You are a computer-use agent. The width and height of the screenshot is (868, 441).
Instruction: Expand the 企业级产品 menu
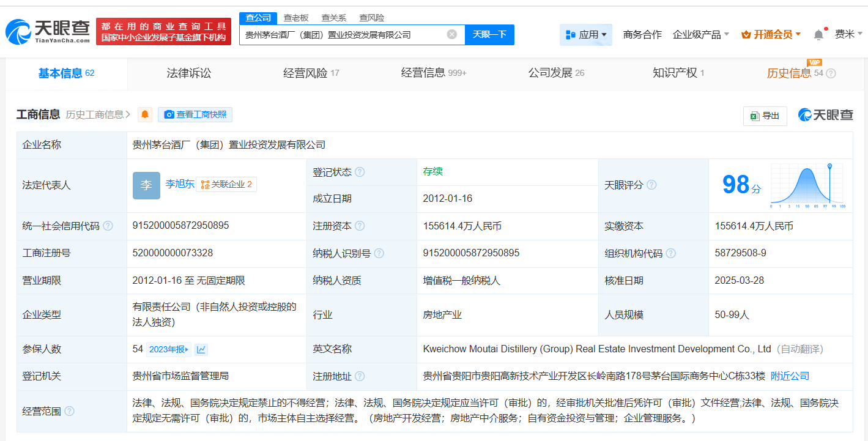(701, 35)
